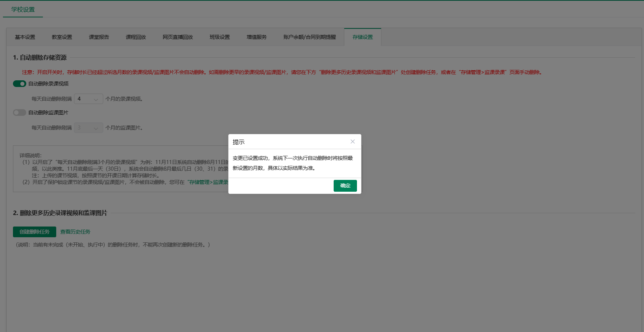Open the 查看历史任务 link
This screenshot has width=644, height=332.
75,232
